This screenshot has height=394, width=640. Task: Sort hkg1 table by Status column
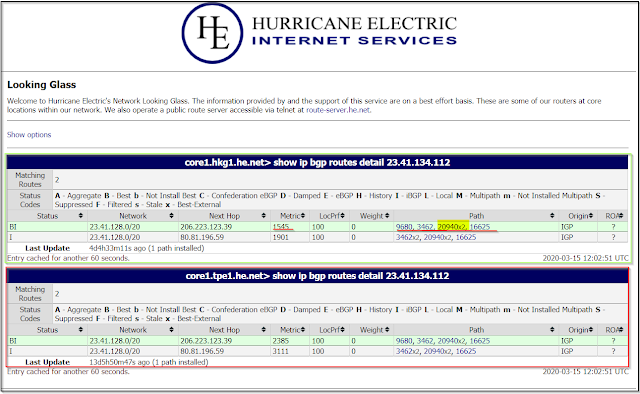coord(47,216)
